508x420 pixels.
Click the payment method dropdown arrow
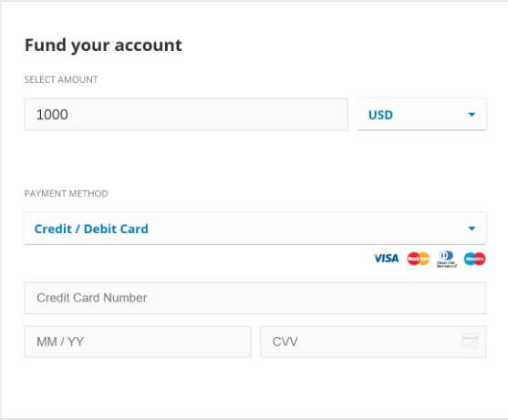472,229
